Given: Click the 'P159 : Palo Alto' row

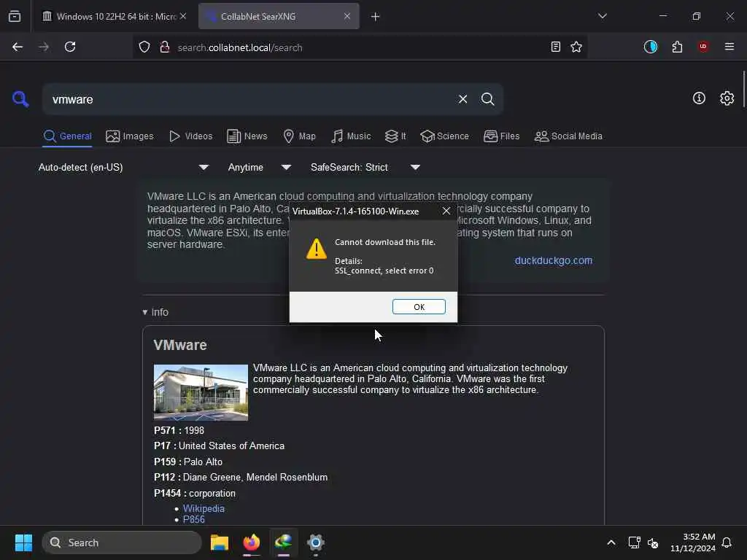Looking at the screenshot, I should [188, 462].
